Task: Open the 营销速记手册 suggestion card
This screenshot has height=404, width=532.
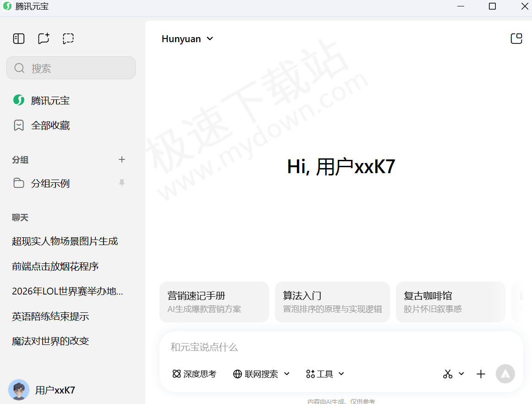Action: click(214, 302)
